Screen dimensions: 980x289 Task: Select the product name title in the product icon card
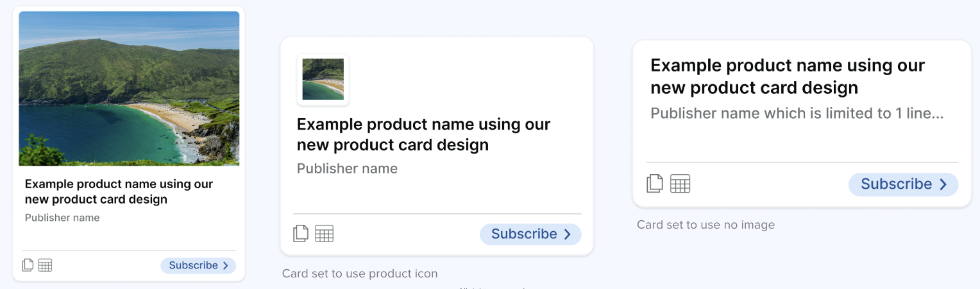pyautogui.click(x=423, y=134)
